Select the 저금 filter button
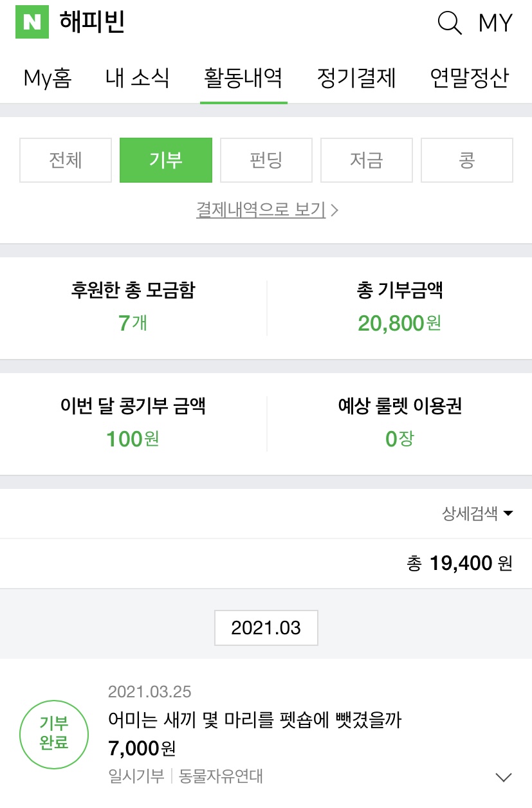The width and height of the screenshot is (532, 808). coord(367,160)
